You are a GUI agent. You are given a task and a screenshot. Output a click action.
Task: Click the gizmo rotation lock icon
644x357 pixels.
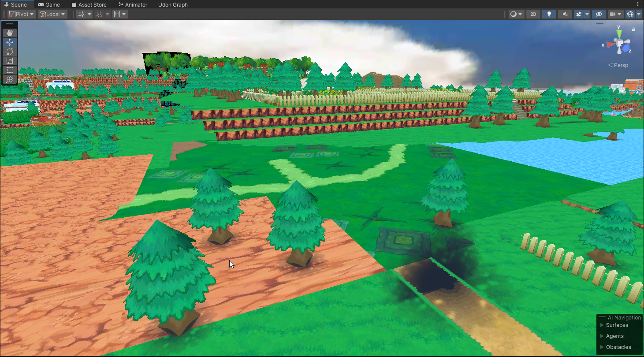[633, 29]
